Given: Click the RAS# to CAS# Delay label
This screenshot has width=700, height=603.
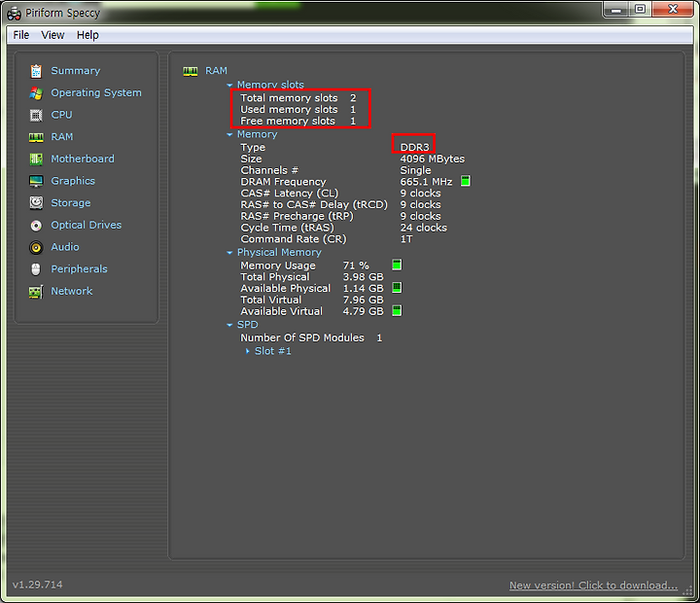Looking at the screenshot, I should 314,205.
